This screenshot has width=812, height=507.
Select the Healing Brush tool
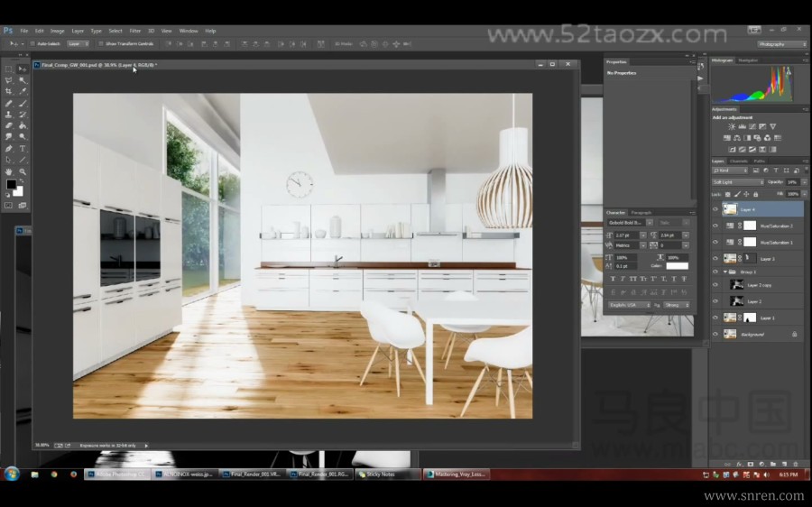pos(9,103)
